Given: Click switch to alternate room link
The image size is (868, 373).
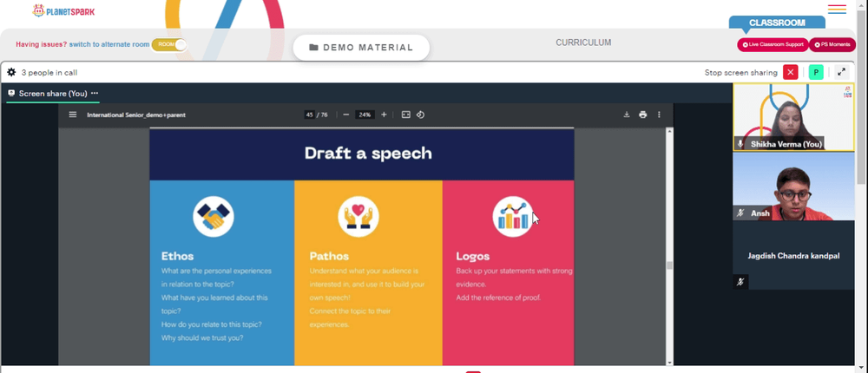Looking at the screenshot, I should 109,44.
